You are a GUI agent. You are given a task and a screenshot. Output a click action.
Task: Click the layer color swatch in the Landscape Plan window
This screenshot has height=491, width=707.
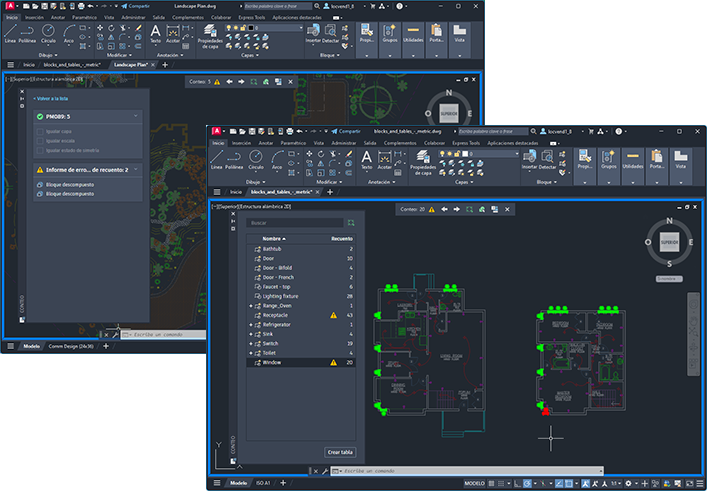(x=251, y=28)
